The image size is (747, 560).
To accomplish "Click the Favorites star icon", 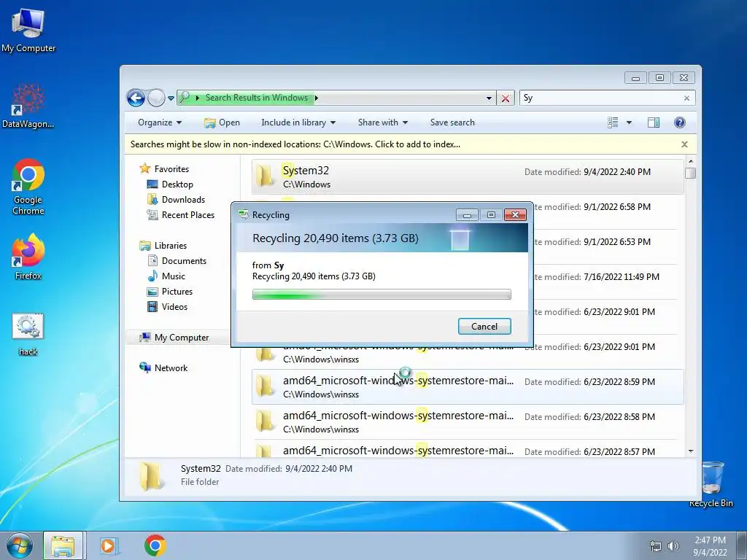I will tap(145, 168).
